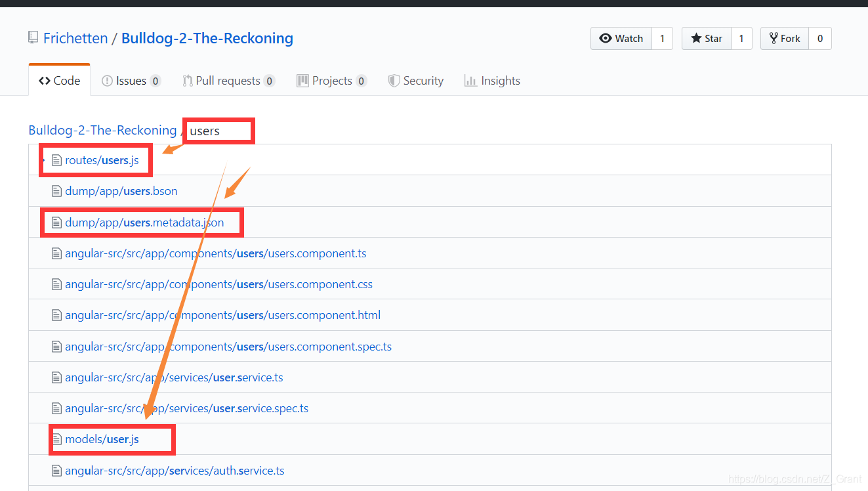Open the Pull requests tab
This screenshot has height=491, width=868.
click(x=228, y=81)
